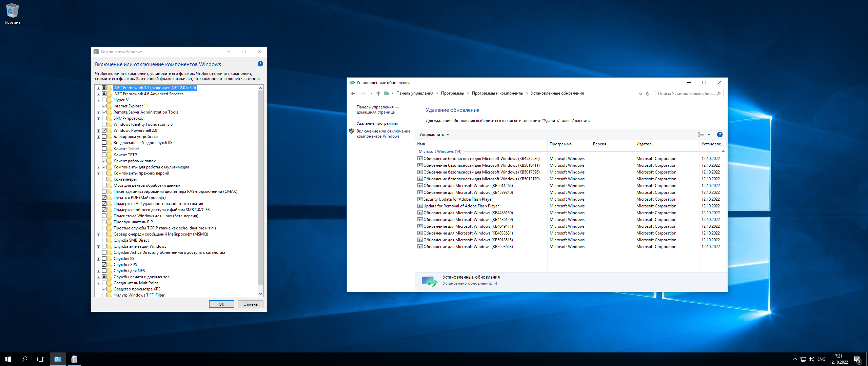Image resolution: width=868 pixels, height=366 pixels.
Task: Expand the .NET Framework 3.5 tree node
Action: pyautogui.click(x=98, y=88)
